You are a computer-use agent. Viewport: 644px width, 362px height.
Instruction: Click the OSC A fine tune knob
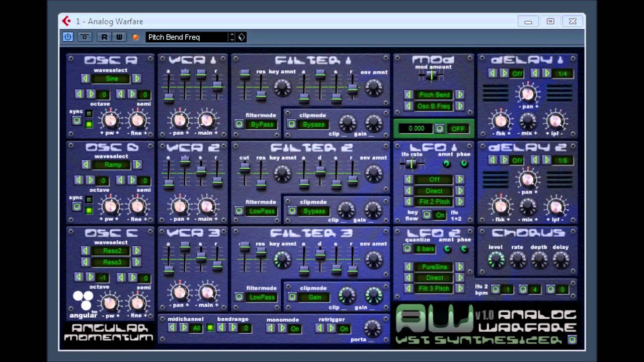137,120
